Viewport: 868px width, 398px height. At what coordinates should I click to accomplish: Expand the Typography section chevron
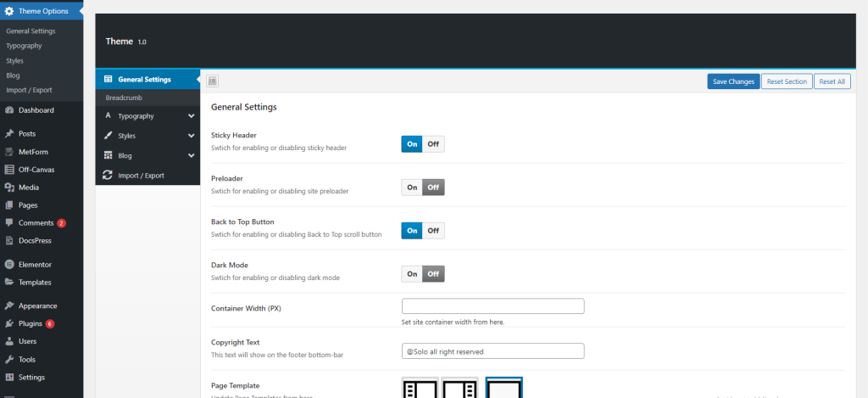coord(192,115)
